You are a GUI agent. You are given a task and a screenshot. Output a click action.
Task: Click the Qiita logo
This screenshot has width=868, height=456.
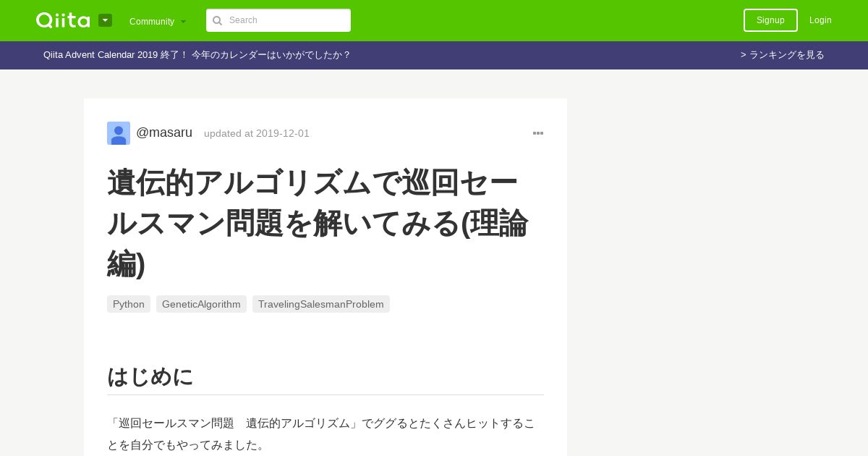[63, 20]
